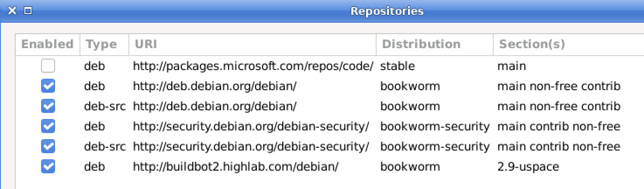The image size is (644, 189).
Task: Disable the buildbot2.highlab.com repository checkbox
Action: click(x=48, y=166)
